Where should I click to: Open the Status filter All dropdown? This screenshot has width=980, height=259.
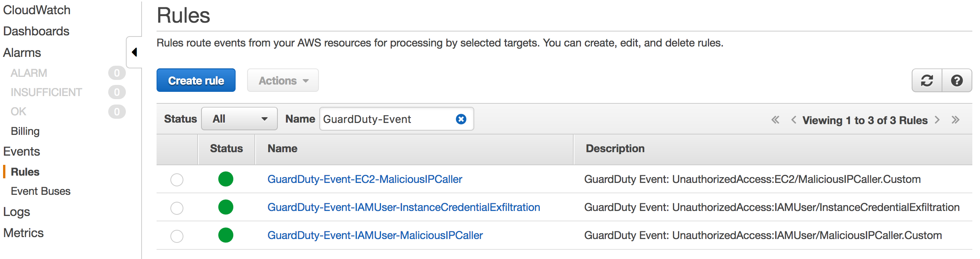239,119
